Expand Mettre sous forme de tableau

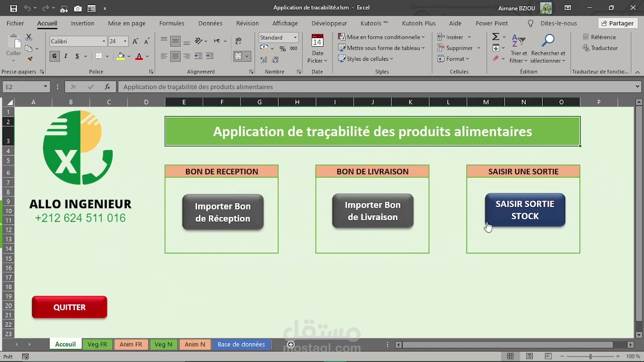381,48
